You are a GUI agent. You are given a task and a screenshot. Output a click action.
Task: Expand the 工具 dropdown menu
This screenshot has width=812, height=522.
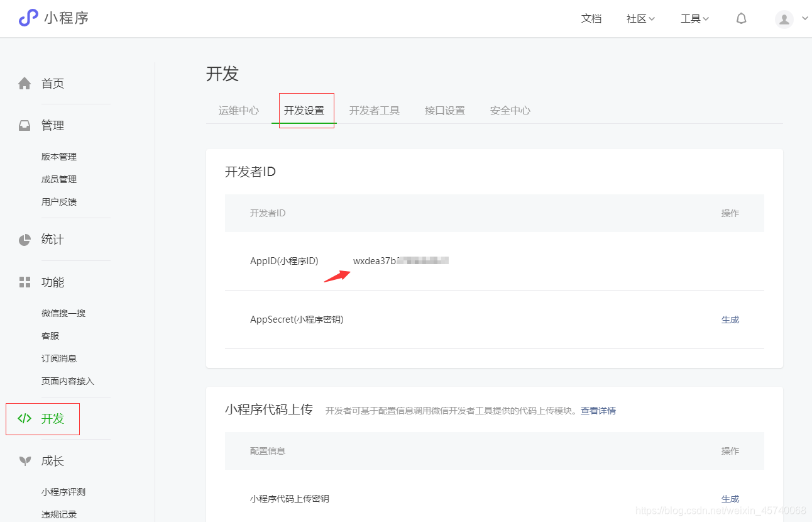pyautogui.click(x=694, y=19)
